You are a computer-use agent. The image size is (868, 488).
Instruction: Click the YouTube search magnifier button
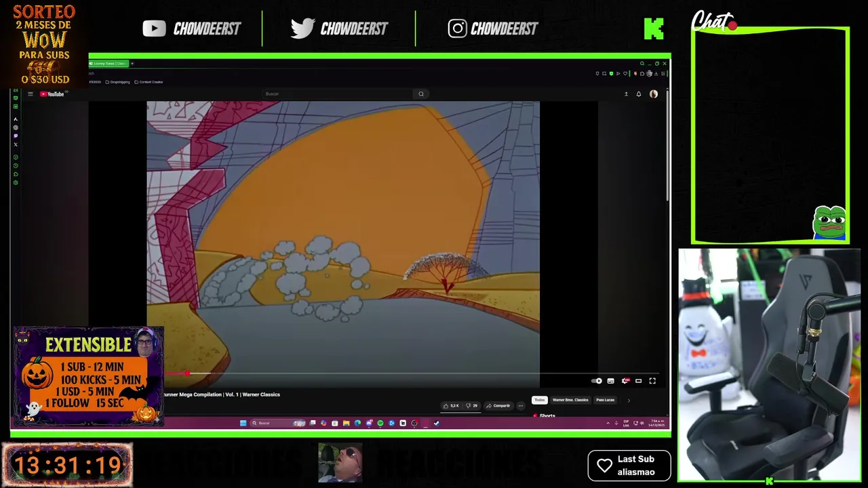tap(421, 94)
